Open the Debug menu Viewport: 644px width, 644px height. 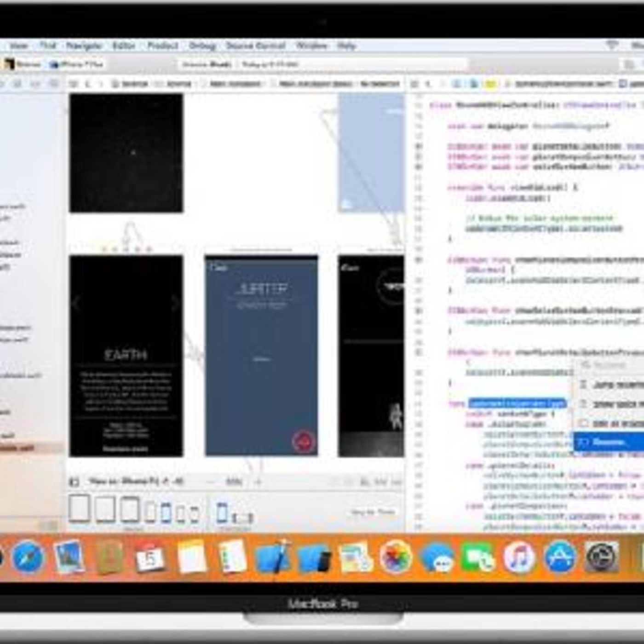[x=202, y=46]
